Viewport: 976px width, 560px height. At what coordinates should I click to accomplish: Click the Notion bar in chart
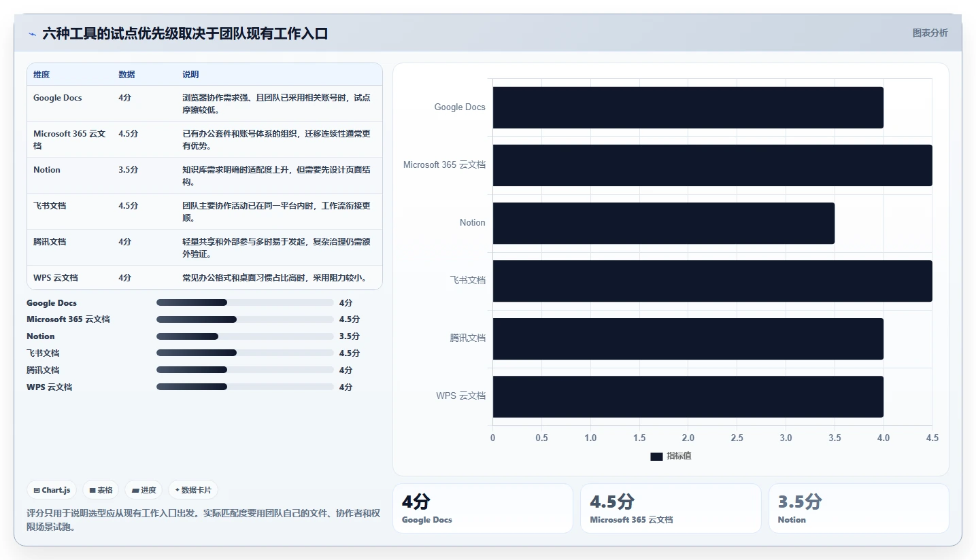(x=663, y=223)
